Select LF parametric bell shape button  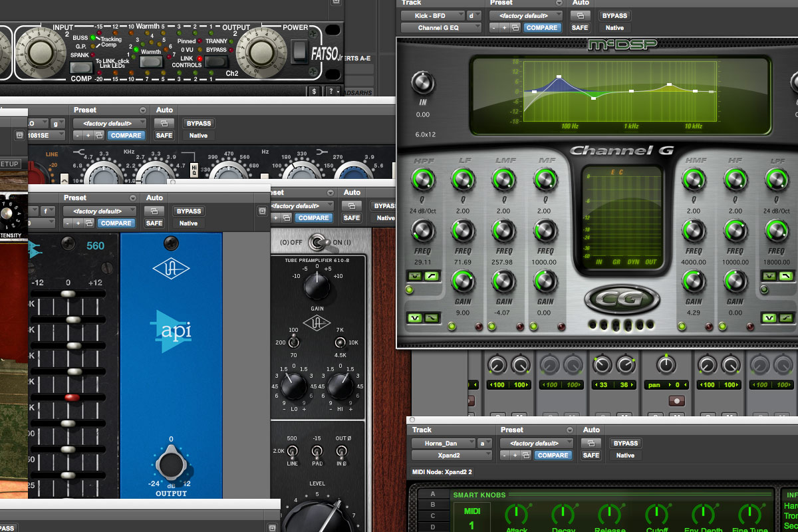click(416, 318)
